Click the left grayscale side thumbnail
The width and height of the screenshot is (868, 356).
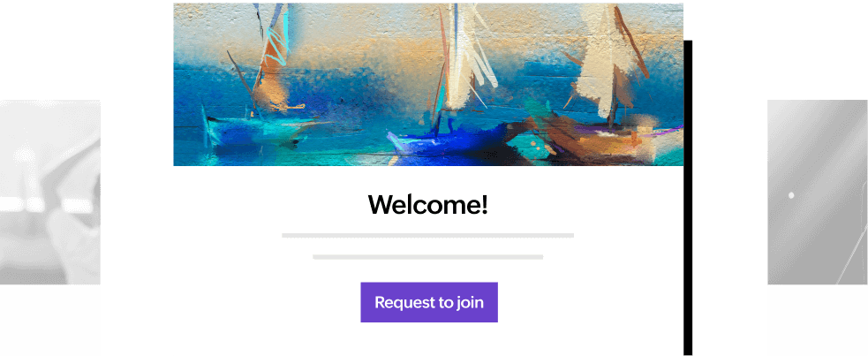tap(49, 192)
